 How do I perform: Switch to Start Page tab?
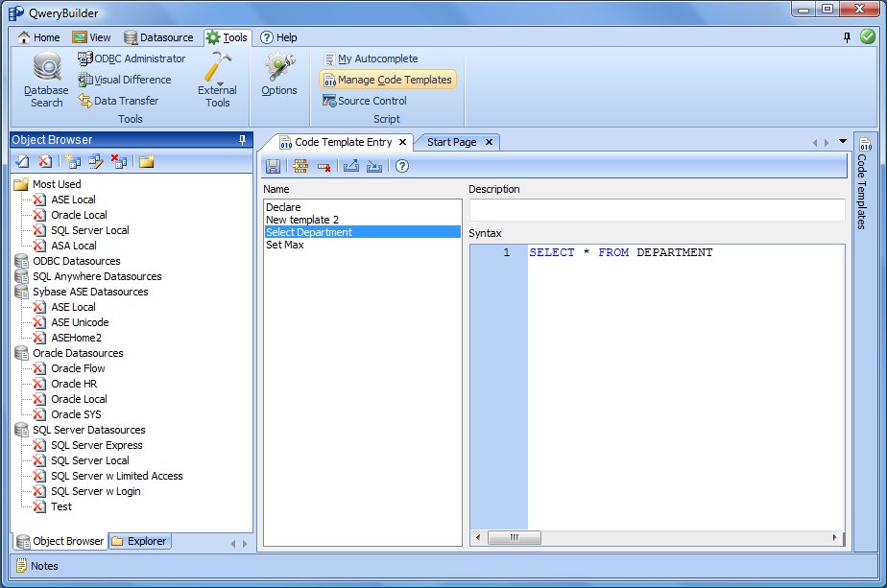coord(451,142)
